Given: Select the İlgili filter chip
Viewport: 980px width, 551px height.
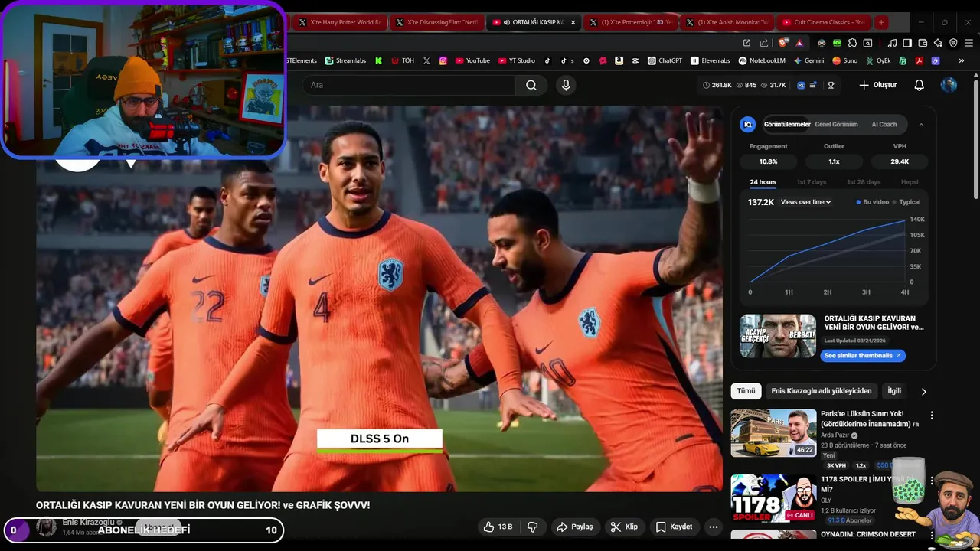Looking at the screenshot, I should pos(894,391).
